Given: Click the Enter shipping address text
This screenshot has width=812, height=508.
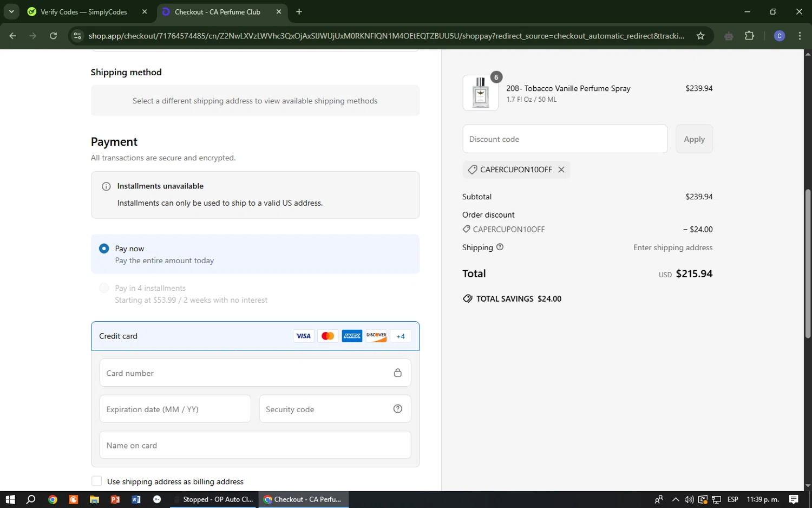Looking at the screenshot, I should click(x=673, y=248).
